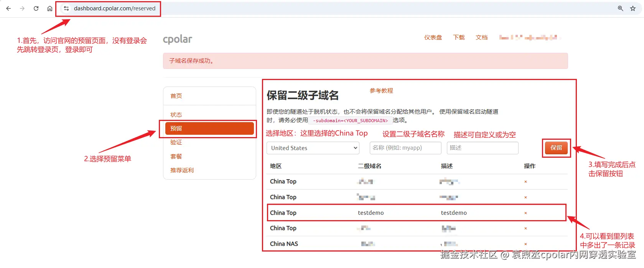Delete the China NAS row
Screen dimensions: 644x268
click(525, 244)
